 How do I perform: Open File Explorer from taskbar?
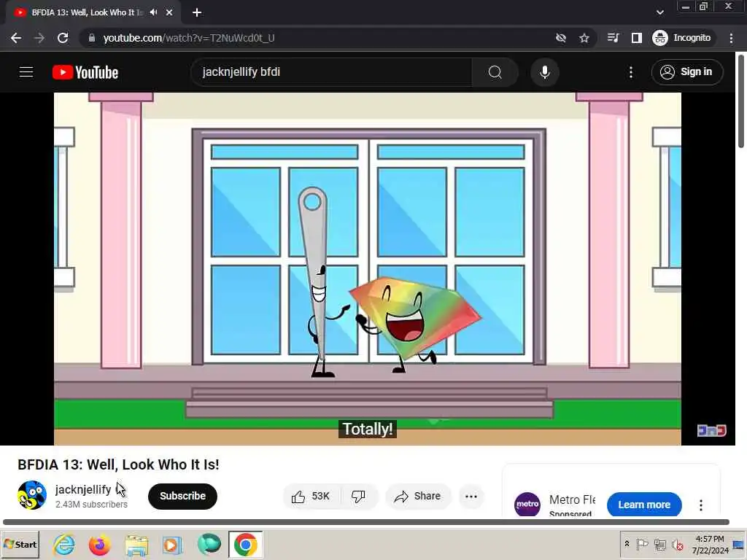(136, 545)
